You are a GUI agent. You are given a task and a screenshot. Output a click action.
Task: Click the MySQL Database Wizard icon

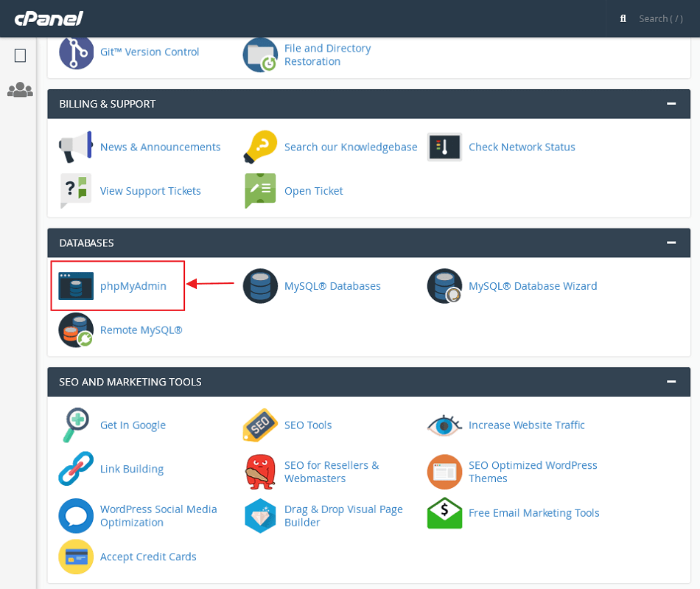(x=444, y=286)
